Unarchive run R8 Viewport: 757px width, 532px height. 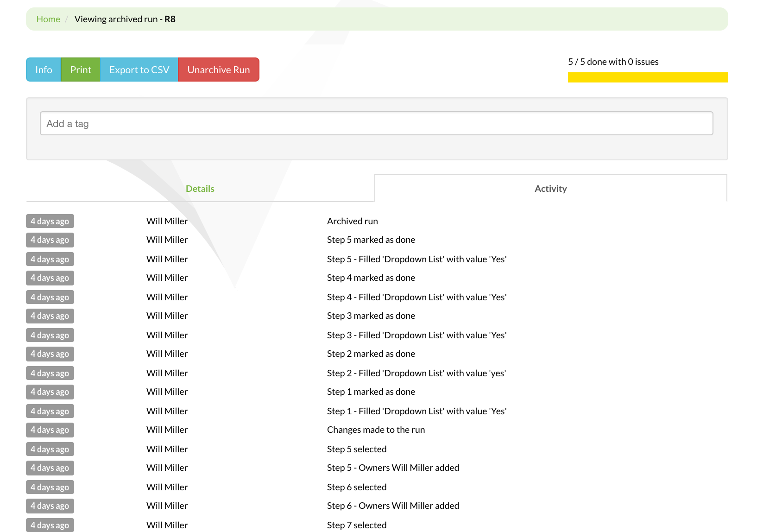[218, 70]
